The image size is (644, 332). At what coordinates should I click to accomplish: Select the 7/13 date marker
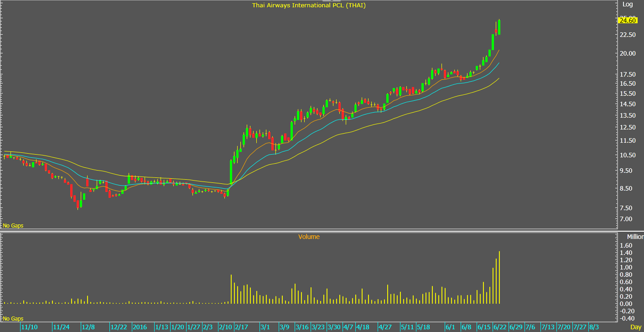(x=547, y=327)
